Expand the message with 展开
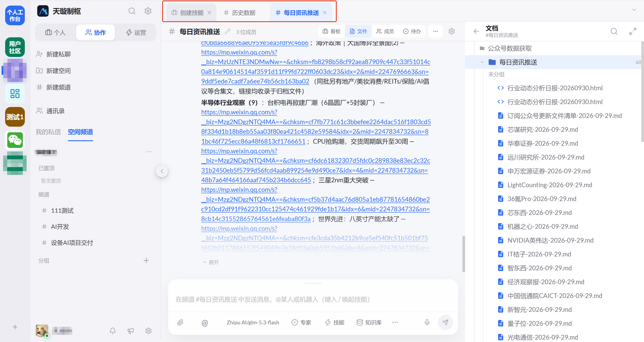644x342 pixels. [211, 262]
